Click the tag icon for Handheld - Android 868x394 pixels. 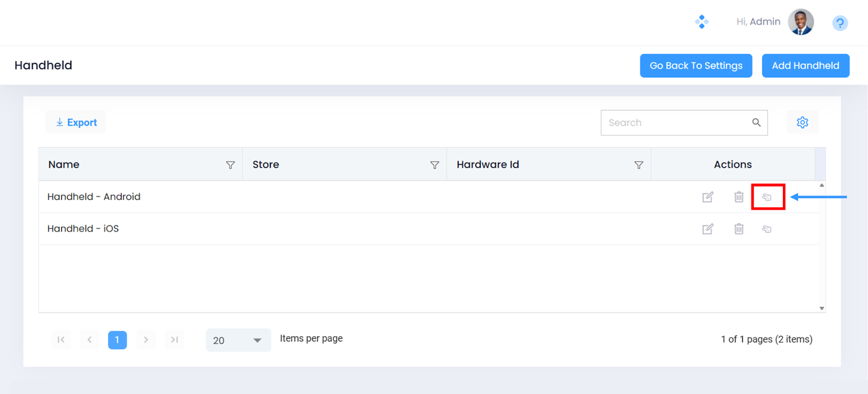click(767, 197)
